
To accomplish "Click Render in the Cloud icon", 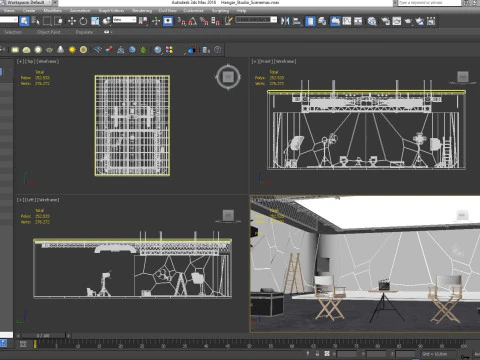I will (420, 21).
